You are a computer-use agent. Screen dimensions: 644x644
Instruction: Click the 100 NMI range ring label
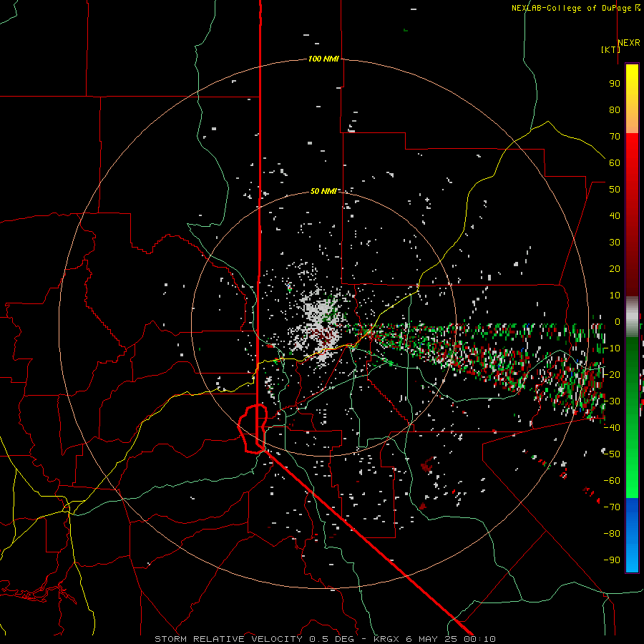(323, 59)
